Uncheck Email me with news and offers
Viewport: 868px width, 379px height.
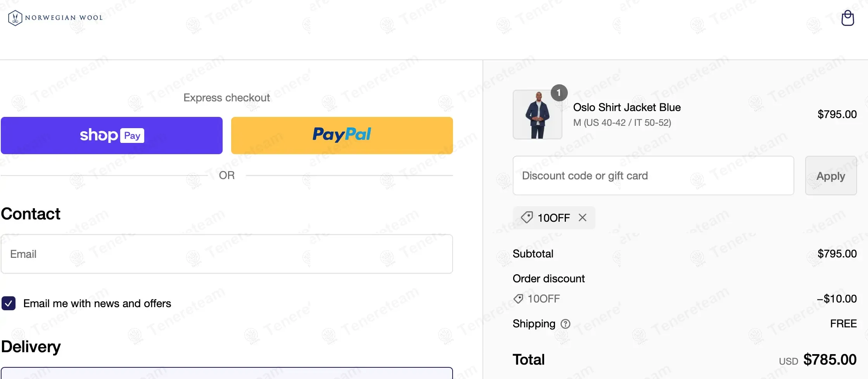(x=9, y=303)
